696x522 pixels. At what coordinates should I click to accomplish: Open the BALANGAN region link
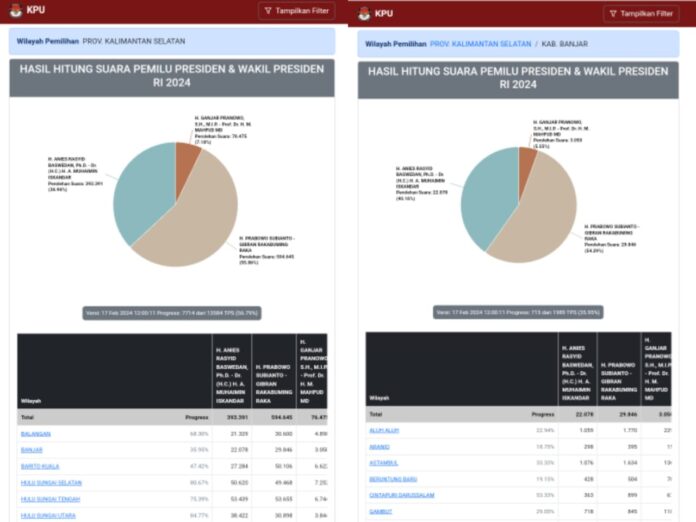point(35,433)
